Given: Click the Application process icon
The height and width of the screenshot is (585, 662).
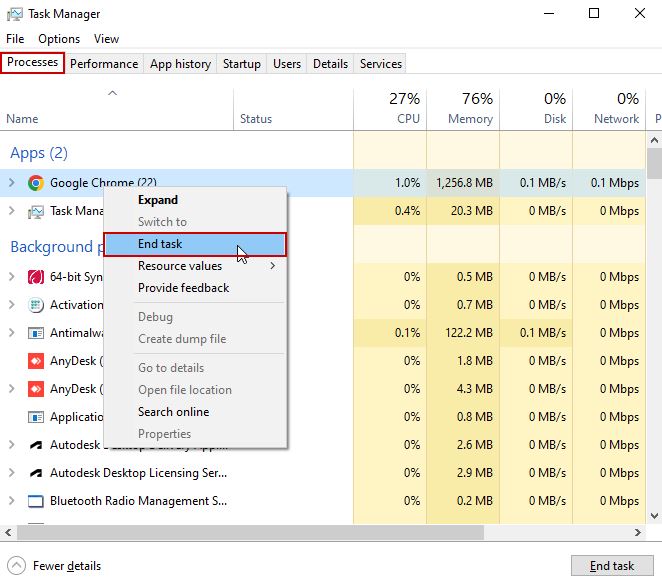Looking at the screenshot, I should click(36, 417).
